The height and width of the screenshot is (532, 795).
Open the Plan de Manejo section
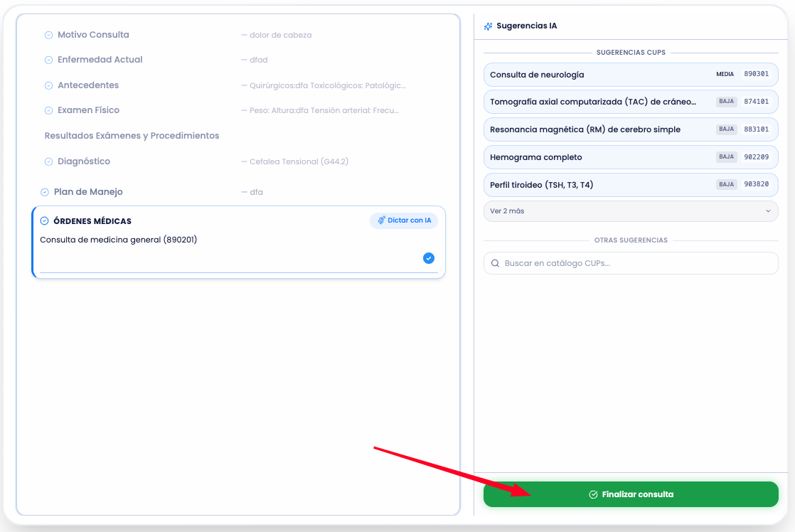click(x=88, y=192)
